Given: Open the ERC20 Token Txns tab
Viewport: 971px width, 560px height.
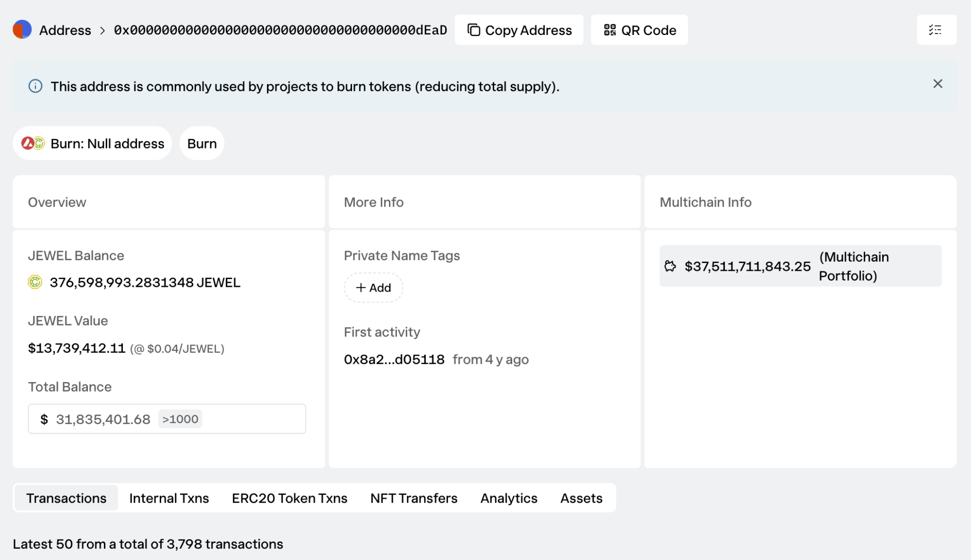Looking at the screenshot, I should point(289,498).
